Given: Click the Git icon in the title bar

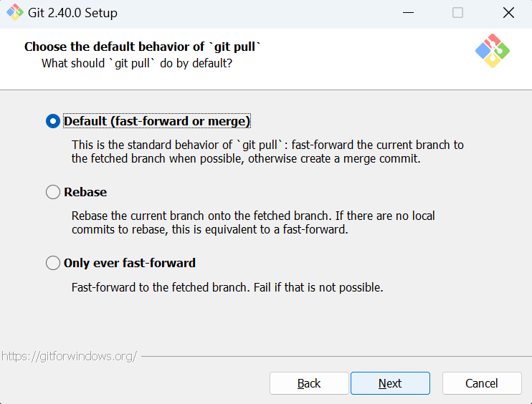Looking at the screenshot, I should click(x=15, y=13).
